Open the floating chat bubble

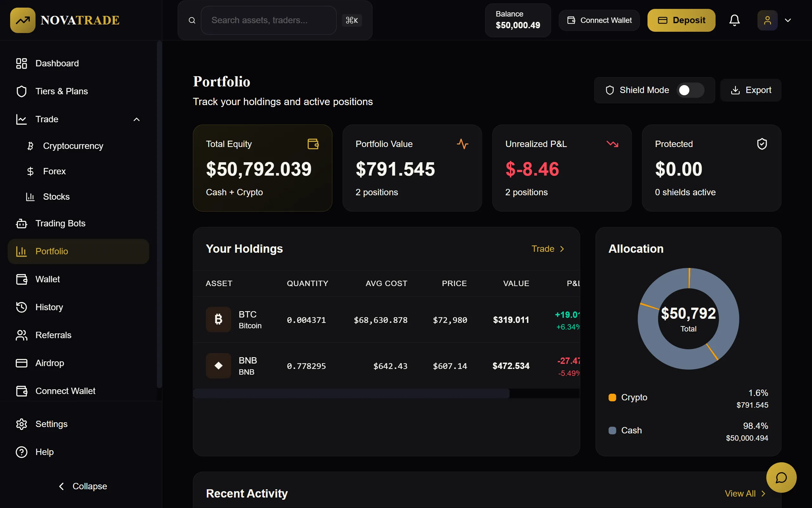coord(781,478)
